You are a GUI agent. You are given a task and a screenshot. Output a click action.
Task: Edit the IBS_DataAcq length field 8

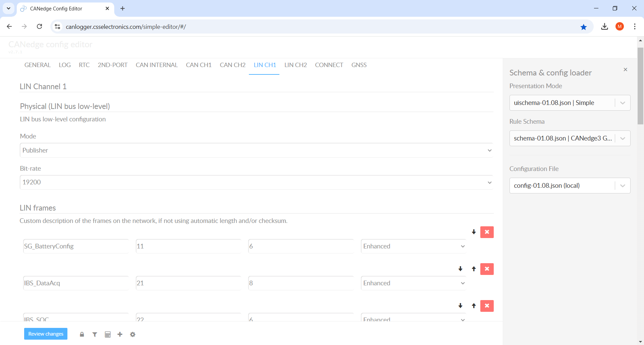(x=301, y=283)
